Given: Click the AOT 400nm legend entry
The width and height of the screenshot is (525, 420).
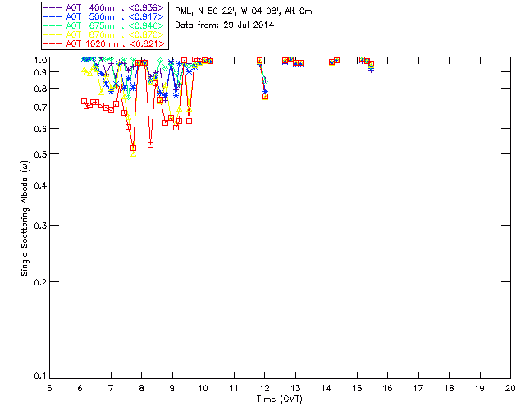Looking at the screenshot, I should [x=104, y=7].
